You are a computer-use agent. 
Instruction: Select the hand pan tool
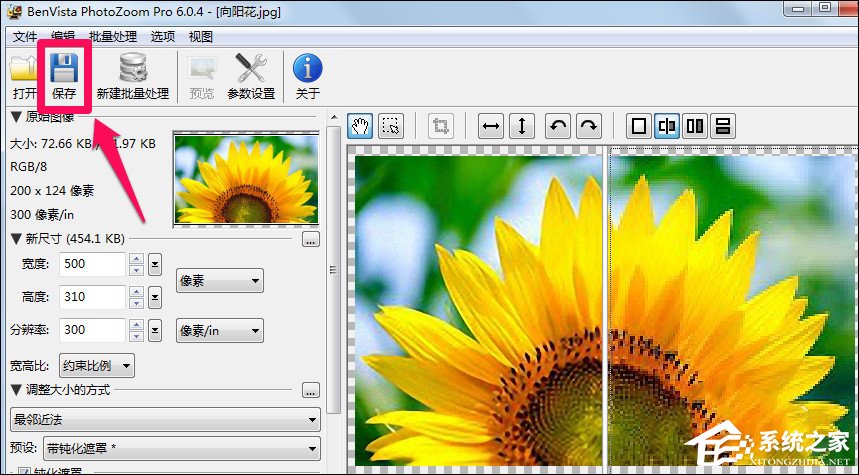[361, 126]
